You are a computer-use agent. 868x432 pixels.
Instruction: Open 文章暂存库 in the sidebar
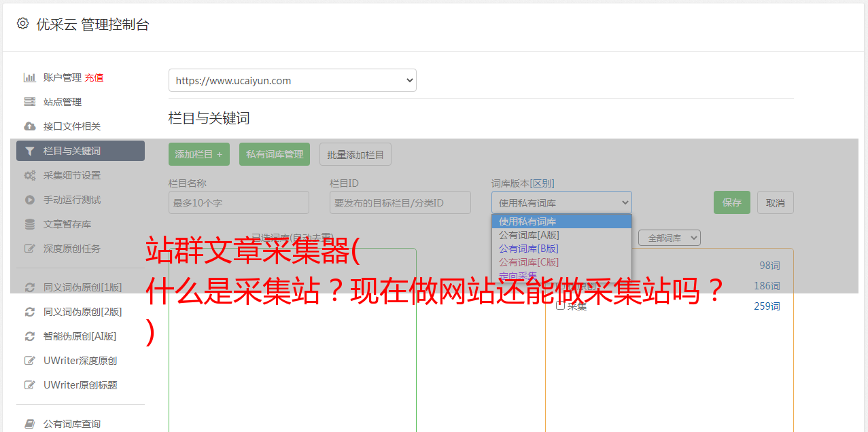[x=67, y=224]
